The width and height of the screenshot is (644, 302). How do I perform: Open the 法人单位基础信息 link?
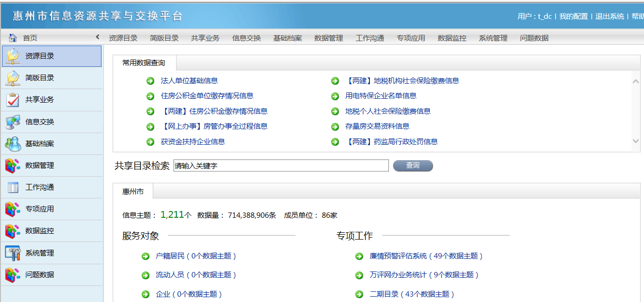[189, 81]
